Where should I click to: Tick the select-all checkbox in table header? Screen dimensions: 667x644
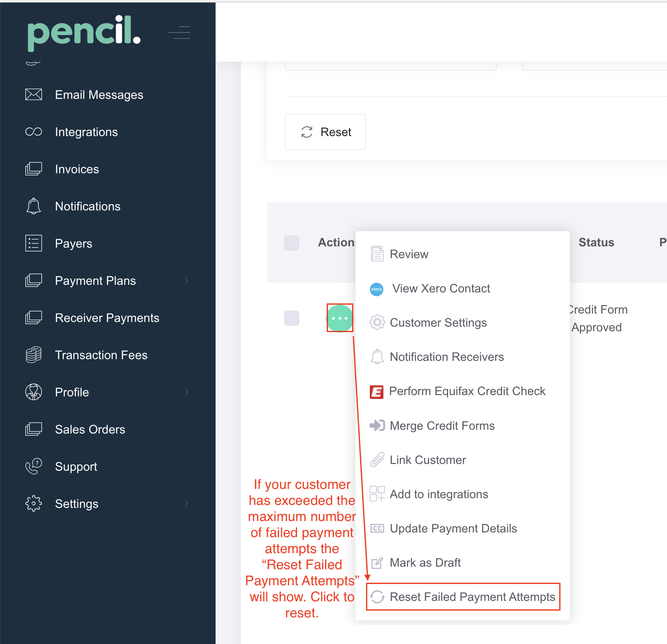coord(292,243)
